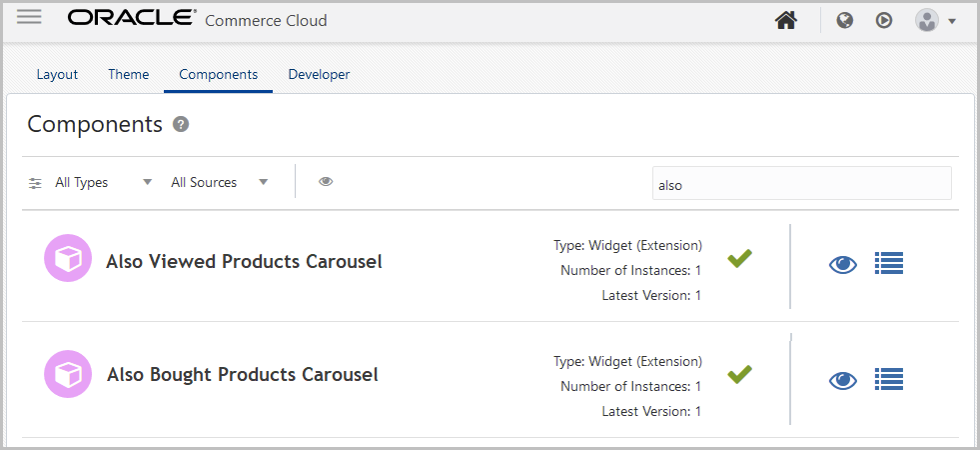Open the hamburger navigation menu
This screenshot has height=450, width=980.
pos(29,17)
